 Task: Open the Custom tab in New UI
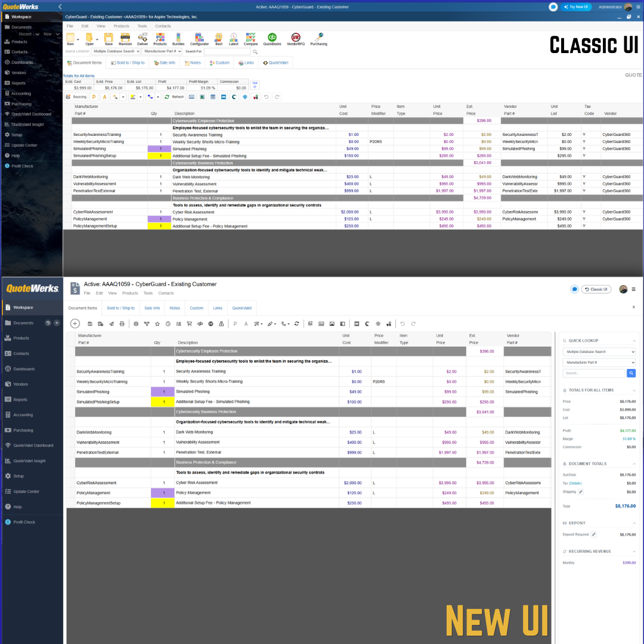tap(196, 308)
